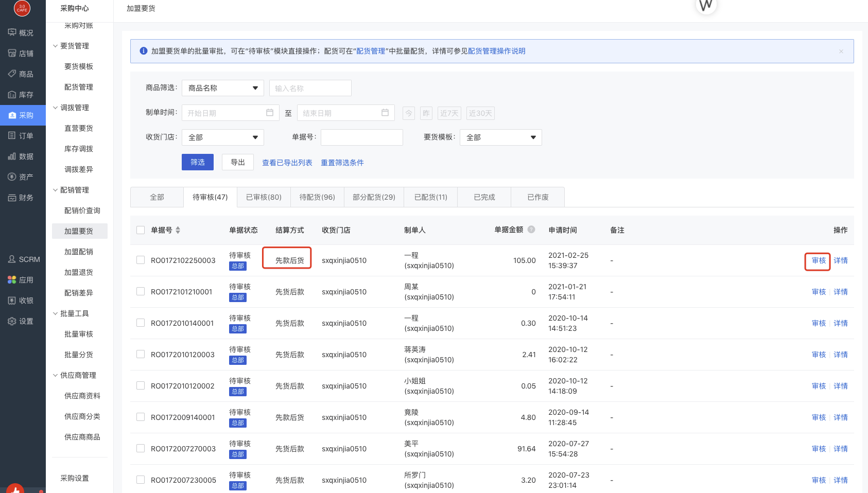Open the 设置 settings gear icon
This screenshot has width=868, height=493.
(12, 321)
